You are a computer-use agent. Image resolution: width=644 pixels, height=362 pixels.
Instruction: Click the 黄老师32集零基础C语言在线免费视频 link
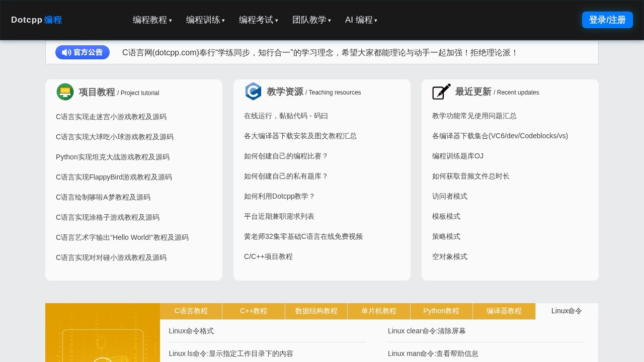tap(303, 236)
